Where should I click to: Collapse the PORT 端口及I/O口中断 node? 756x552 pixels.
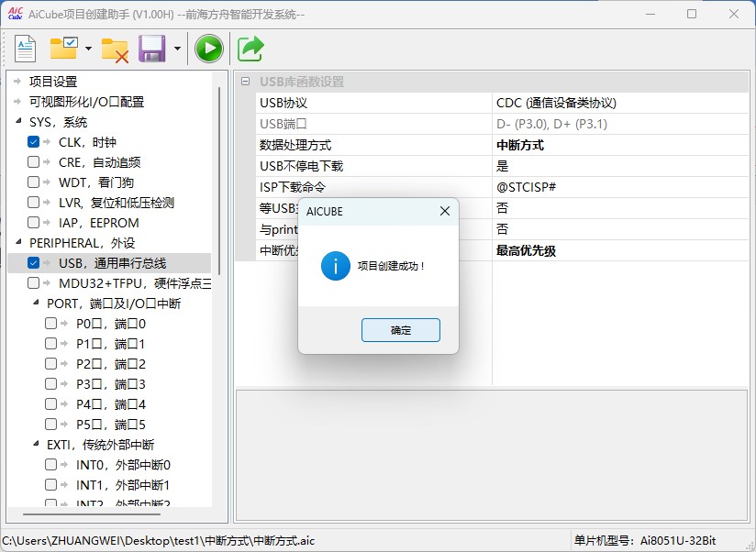(x=36, y=303)
